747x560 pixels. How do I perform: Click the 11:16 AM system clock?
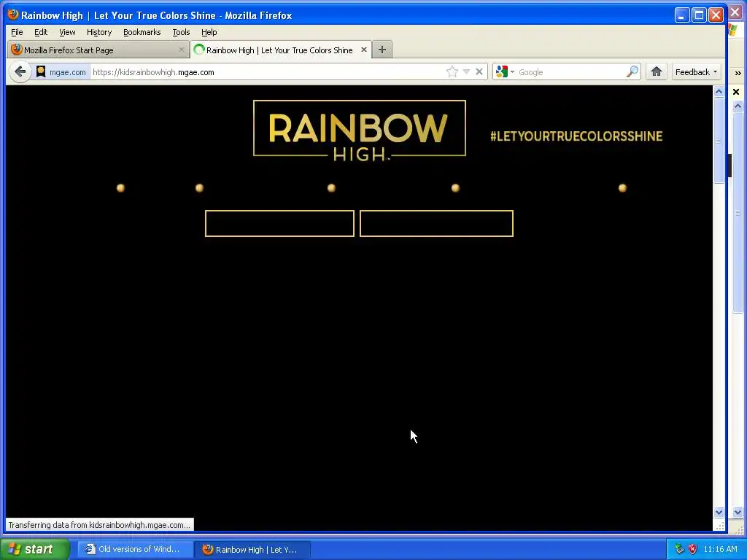(x=720, y=549)
